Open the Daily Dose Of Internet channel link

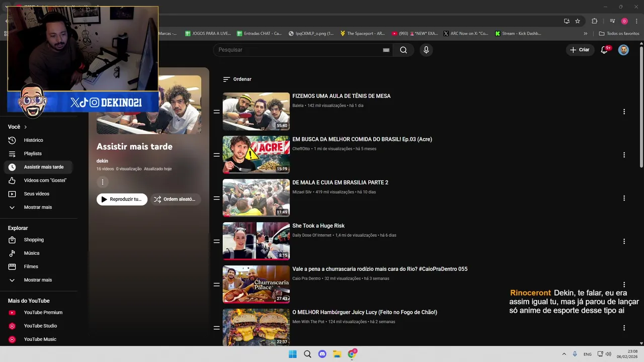(x=312, y=235)
